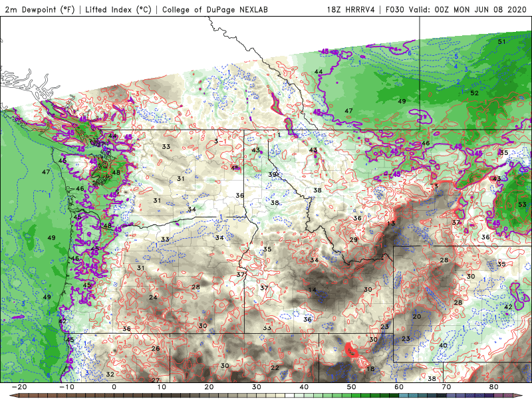Image resolution: width=532 pixels, height=399 pixels.
Task: Click 'College of DuPage NEXLAB' header text
Action: pos(215,10)
